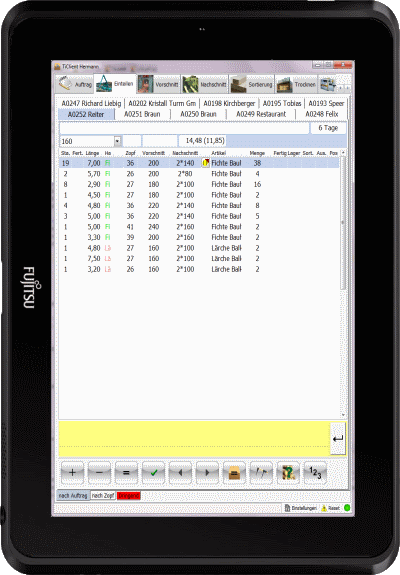Image resolution: width=400 pixels, height=575 pixels.
Task: Select order tab A0250 Braun
Action: (x=198, y=114)
